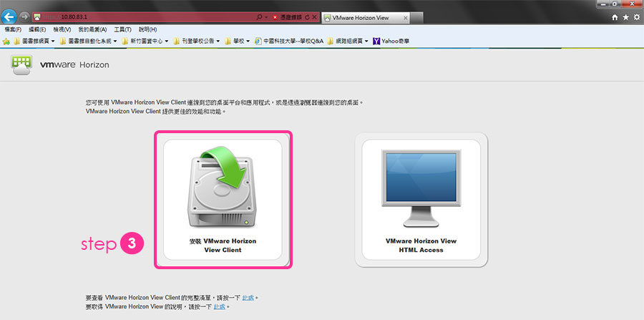Go back with the blue Back arrow
The height and width of the screenshot is (320, 644).
pos(9,17)
